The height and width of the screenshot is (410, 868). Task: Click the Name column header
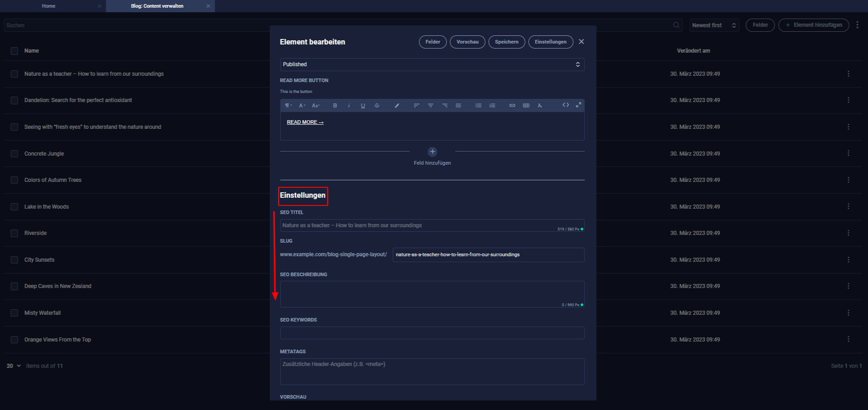tap(32, 51)
